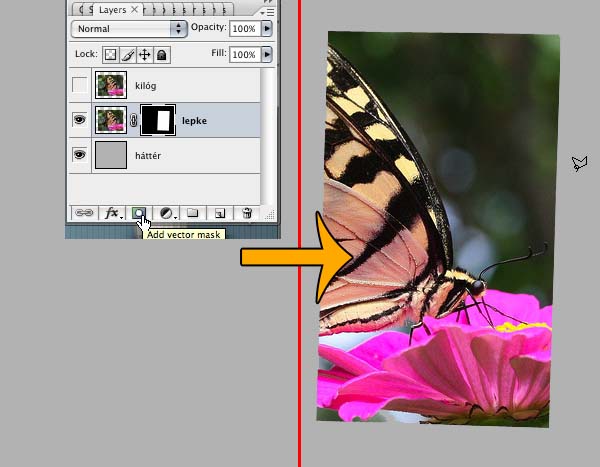Delete layer with trash icon
The width and height of the screenshot is (600, 467).
[x=247, y=213]
